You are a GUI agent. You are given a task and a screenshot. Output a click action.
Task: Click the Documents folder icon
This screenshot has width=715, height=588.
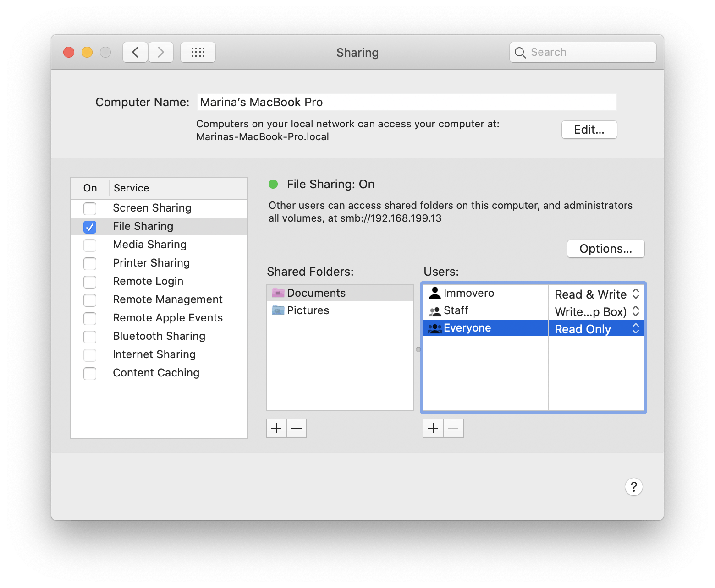tap(279, 293)
